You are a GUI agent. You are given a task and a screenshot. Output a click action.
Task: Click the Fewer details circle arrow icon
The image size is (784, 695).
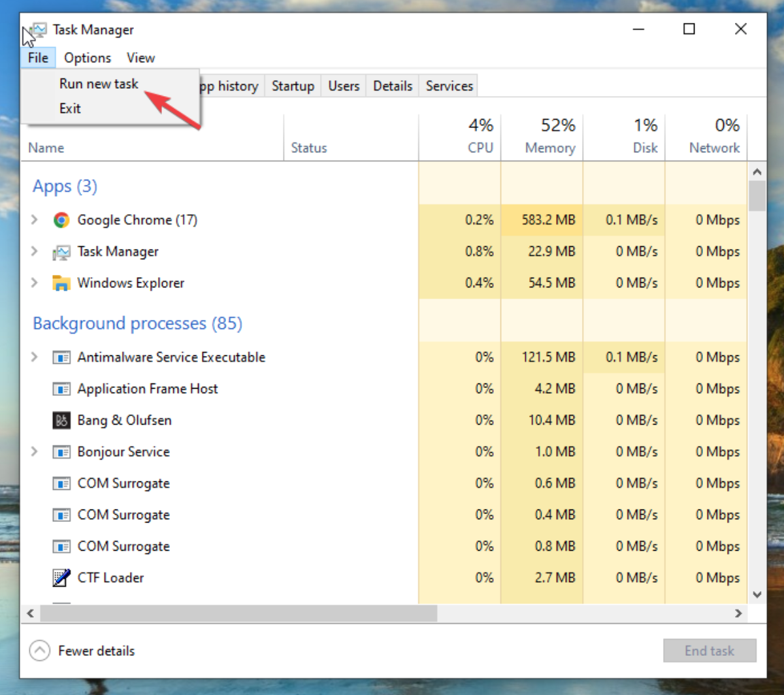[40, 651]
